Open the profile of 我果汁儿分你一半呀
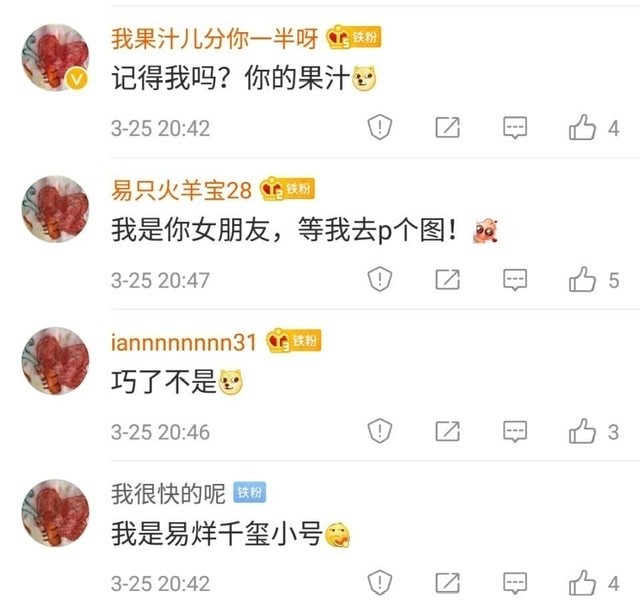This screenshot has width=640, height=610. pos(215,38)
